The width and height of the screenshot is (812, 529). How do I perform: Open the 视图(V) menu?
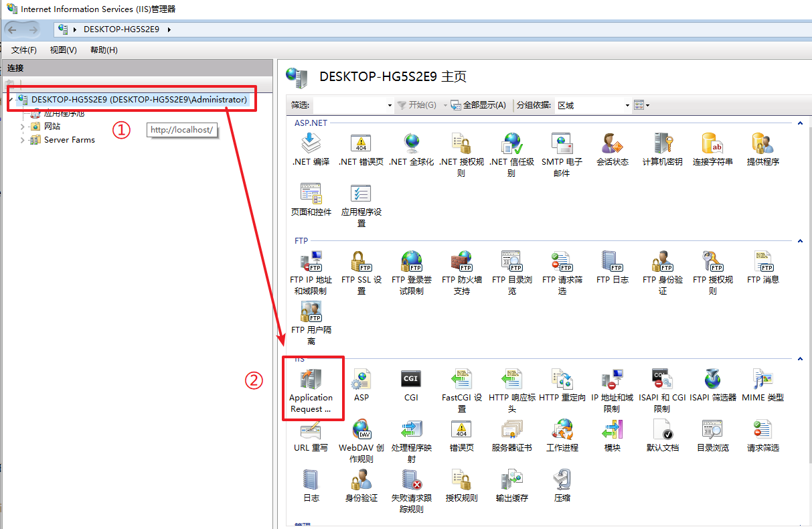64,50
